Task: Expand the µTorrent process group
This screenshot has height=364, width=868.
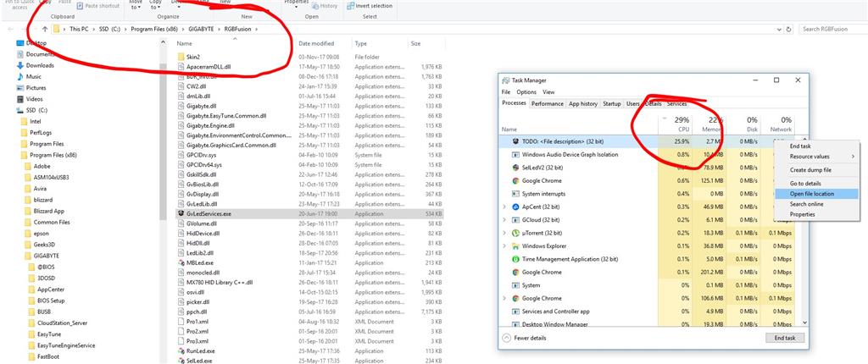Action: click(x=504, y=233)
